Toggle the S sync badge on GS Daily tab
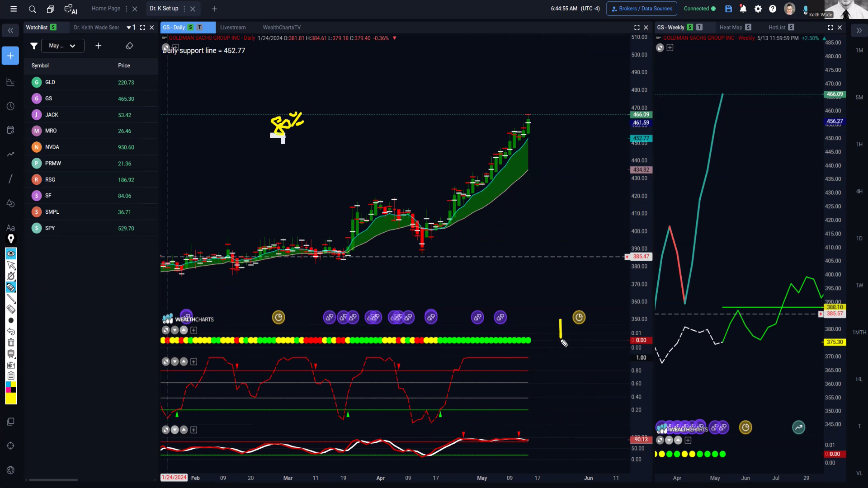This screenshot has height=488, width=868. [x=190, y=27]
